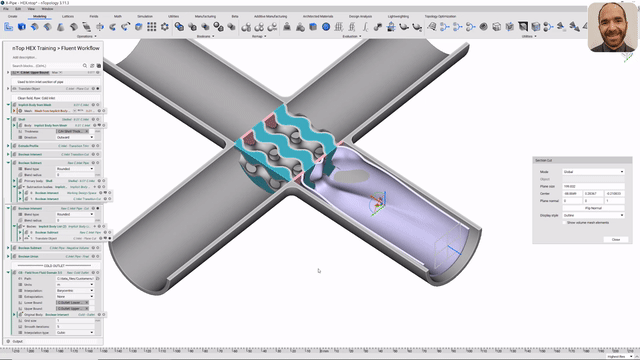Click the circular axis icon in ribbon
This screenshot has width=640, height=360.
(x=100, y=27)
